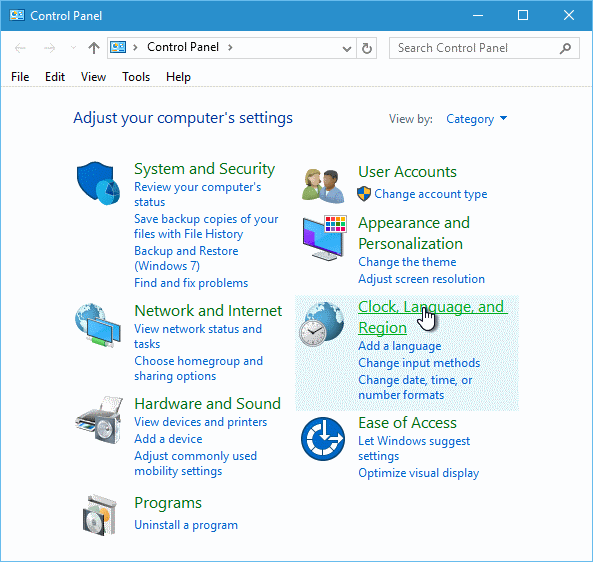This screenshot has width=593, height=562.
Task: Click Change account type link
Action: [430, 194]
